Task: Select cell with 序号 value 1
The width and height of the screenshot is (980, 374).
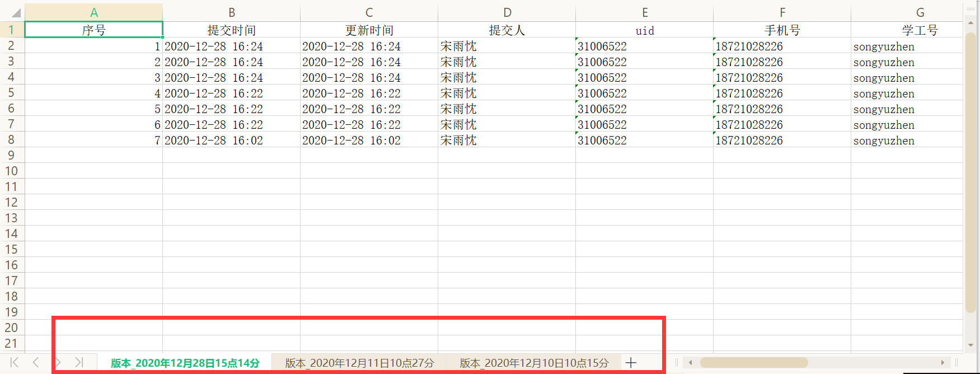Action: click(94, 46)
